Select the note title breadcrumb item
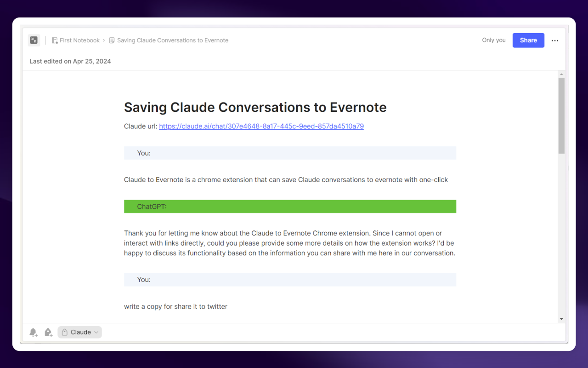 [x=172, y=40]
